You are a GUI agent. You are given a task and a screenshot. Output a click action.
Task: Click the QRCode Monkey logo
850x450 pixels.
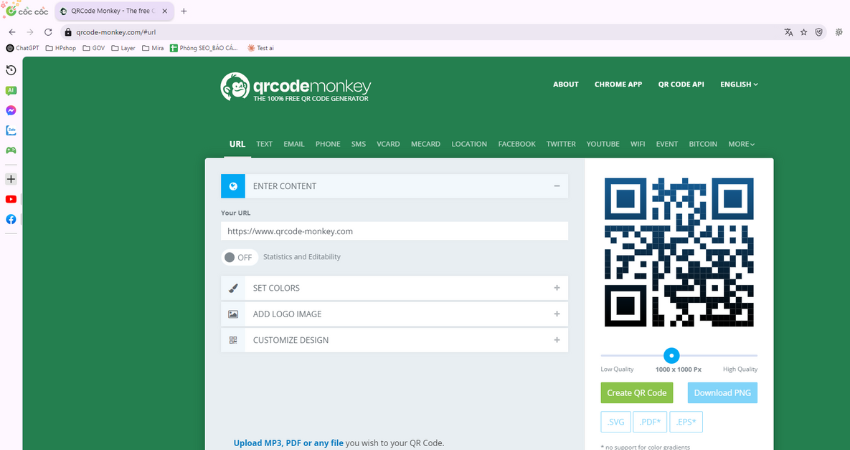pyautogui.click(x=296, y=87)
